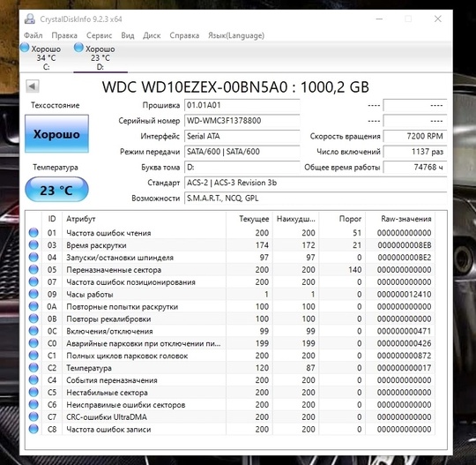Click the blue Хорошо health status button
This screenshot has width=476, height=465.
point(56,134)
